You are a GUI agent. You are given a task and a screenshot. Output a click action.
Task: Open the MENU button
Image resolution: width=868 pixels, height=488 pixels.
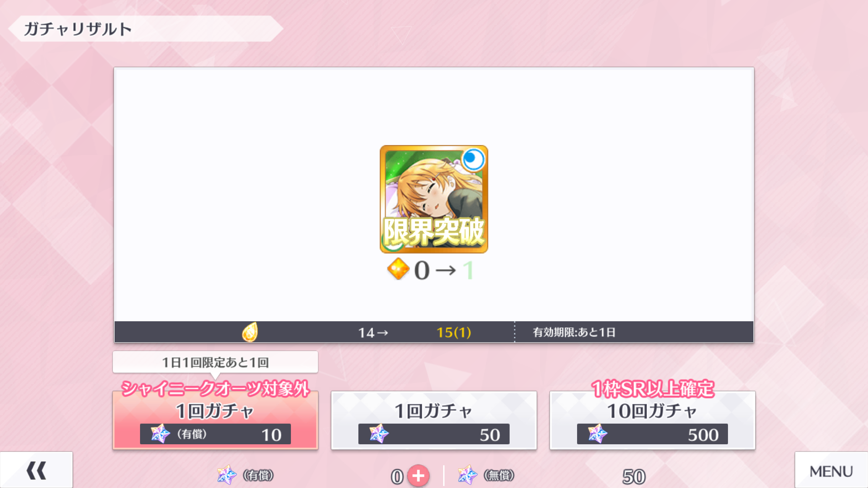click(831, 470)
